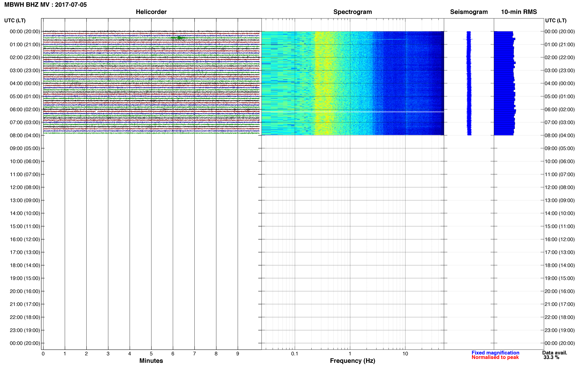Click the left UTC (LT) axis label

tap(15, 20)
